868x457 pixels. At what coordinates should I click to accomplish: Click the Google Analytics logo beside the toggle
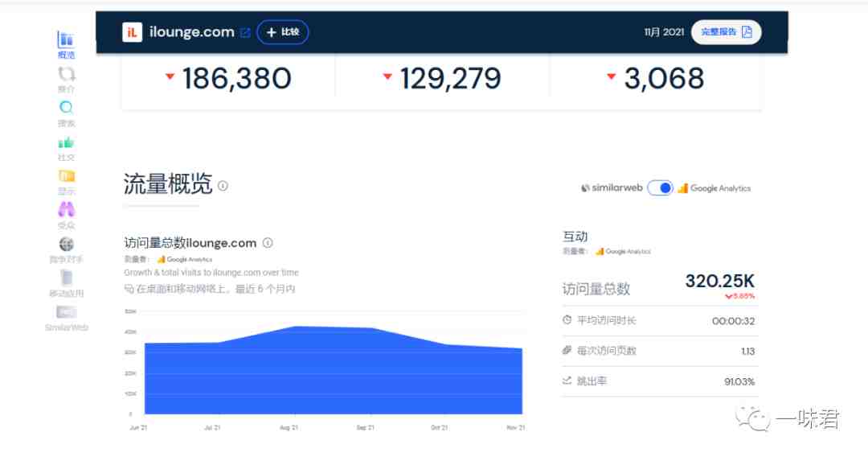tap(714, 188)
